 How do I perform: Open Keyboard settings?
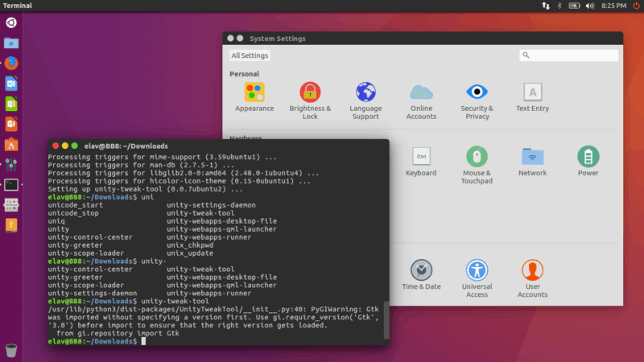(x=421, y=162)
